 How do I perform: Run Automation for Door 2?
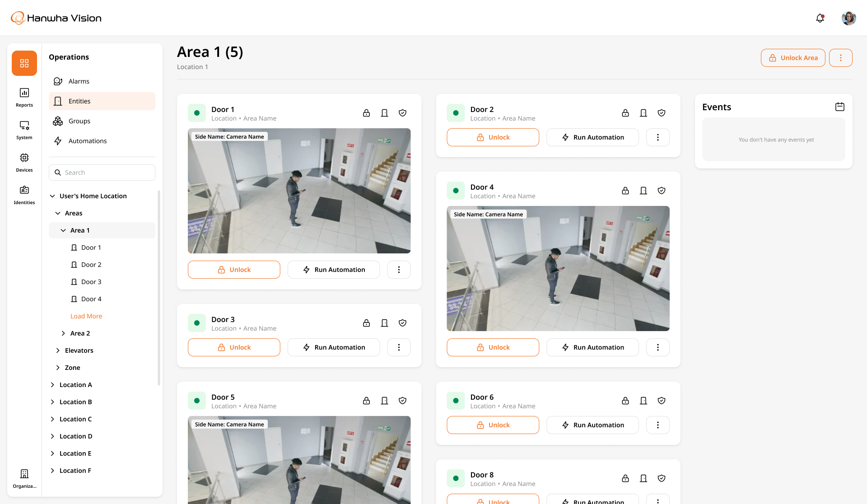[x=592, y=137]
